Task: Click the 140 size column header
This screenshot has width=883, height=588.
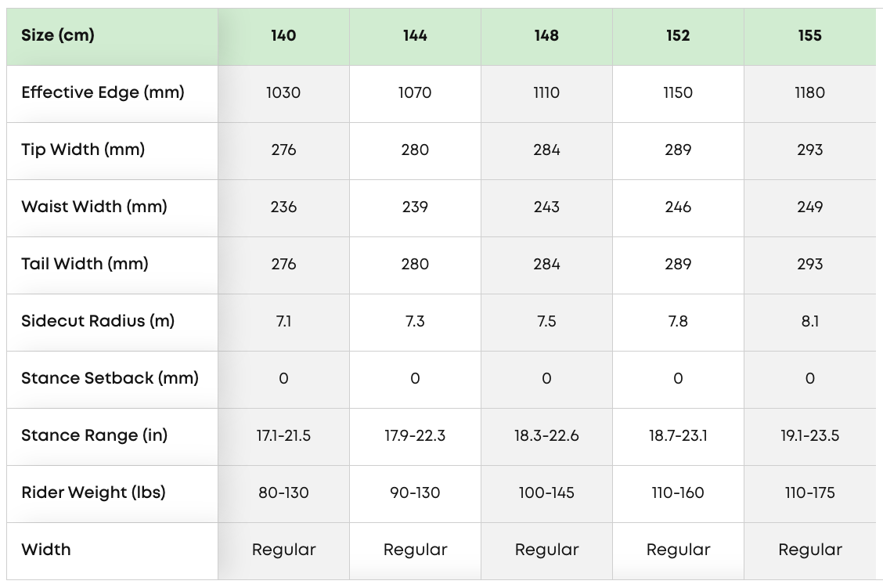Action: [283, 36]
